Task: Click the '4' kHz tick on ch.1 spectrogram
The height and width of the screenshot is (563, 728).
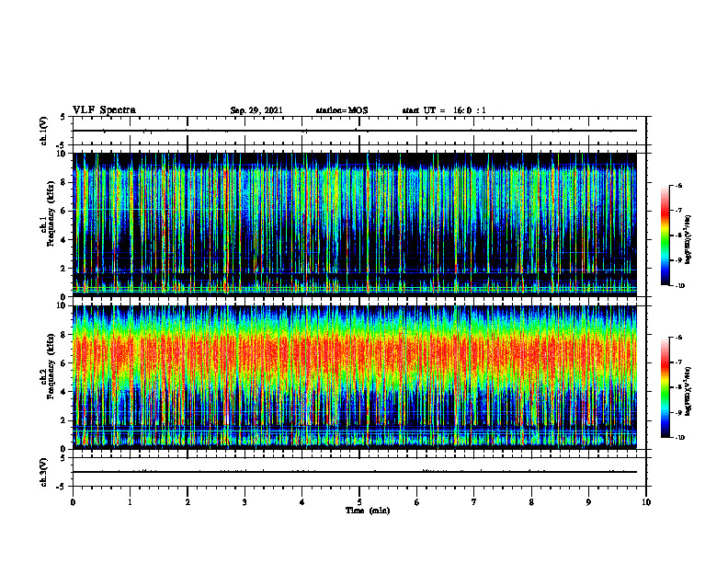Action: (63, 240)
